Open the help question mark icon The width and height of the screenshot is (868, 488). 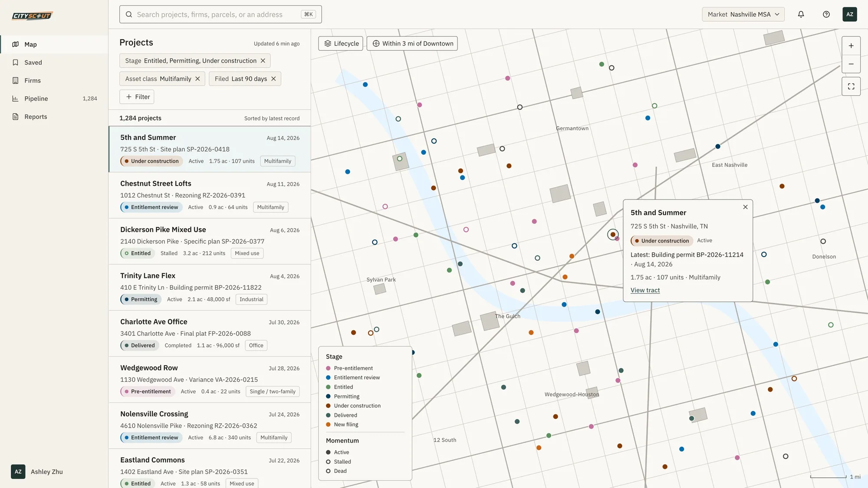click(x=826, y=14)
